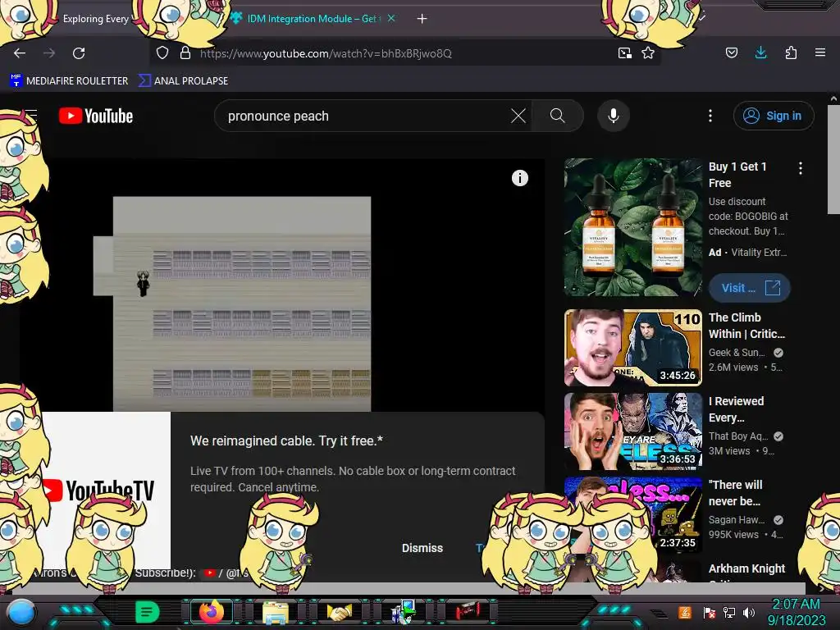Click the browser address bar URL

click(326, 53)
